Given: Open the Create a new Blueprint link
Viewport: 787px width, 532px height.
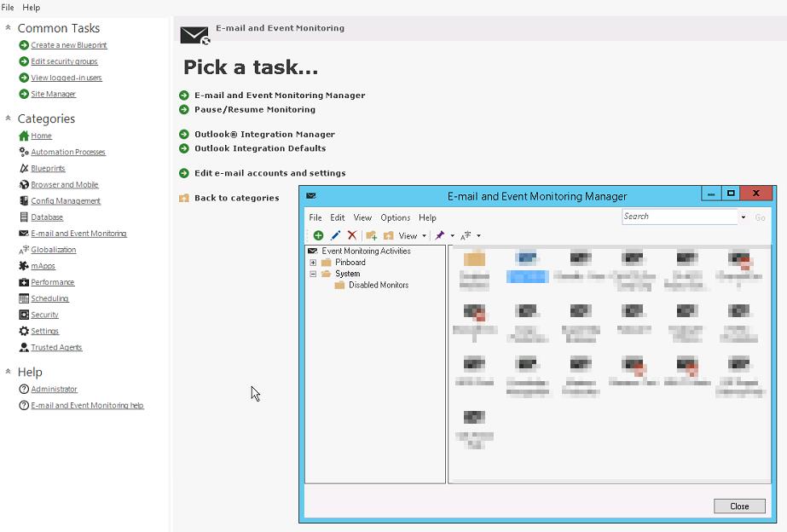Looking at the screenshot, I should pos(69,45).
